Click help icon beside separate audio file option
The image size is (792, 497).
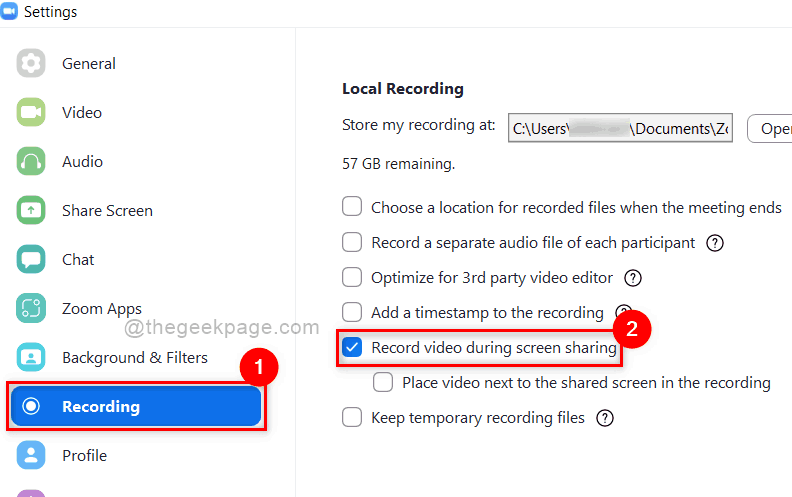tap(715, 243)
